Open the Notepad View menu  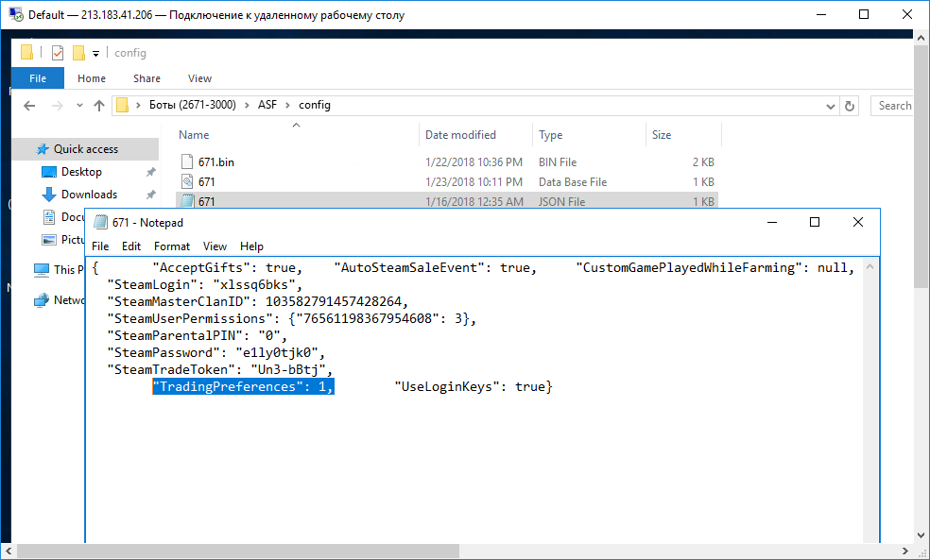(215, 246)
